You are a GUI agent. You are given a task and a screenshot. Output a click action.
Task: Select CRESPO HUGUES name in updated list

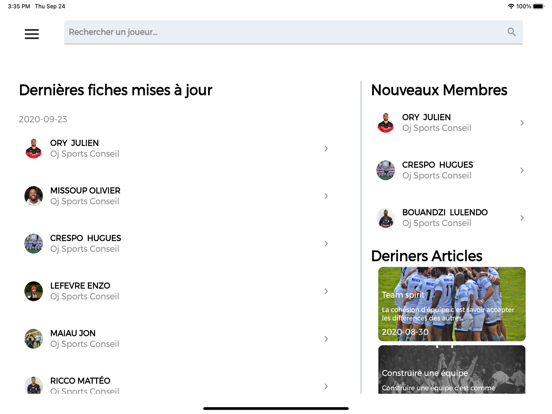[x=86, y=238]
